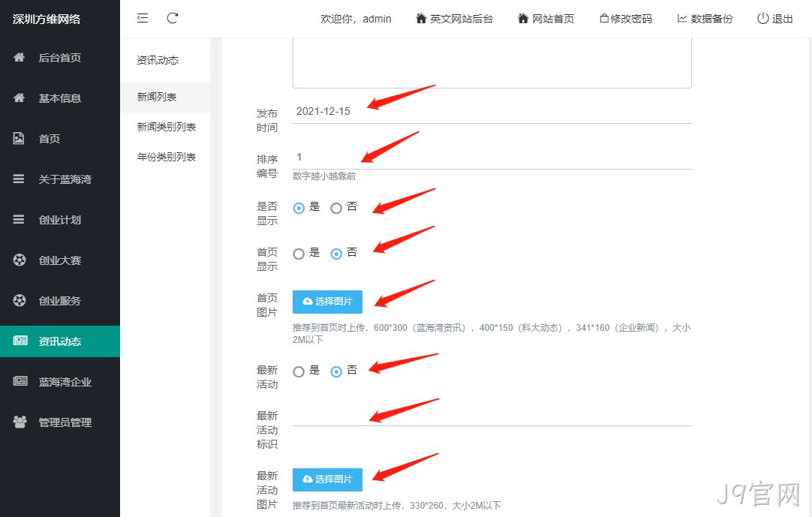Open 后台首页 in sidebar
This screenshot has width=812, height=517.
coord(60,58)
